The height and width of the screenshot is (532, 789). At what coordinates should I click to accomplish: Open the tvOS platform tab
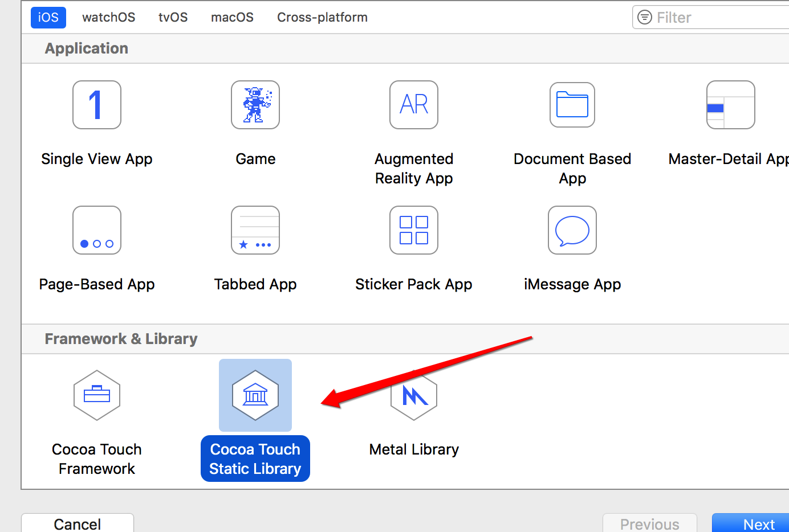coord(173,17)
